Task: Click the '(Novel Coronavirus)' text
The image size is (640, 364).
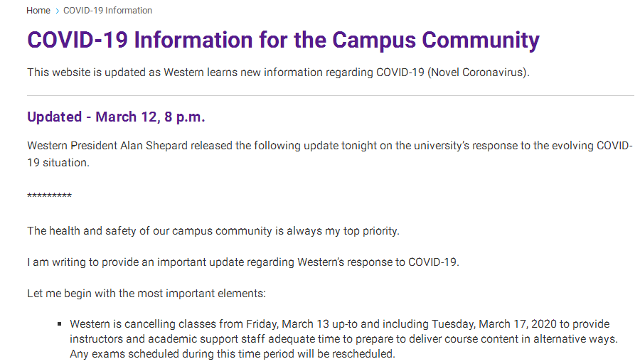Action: point(479,73)
